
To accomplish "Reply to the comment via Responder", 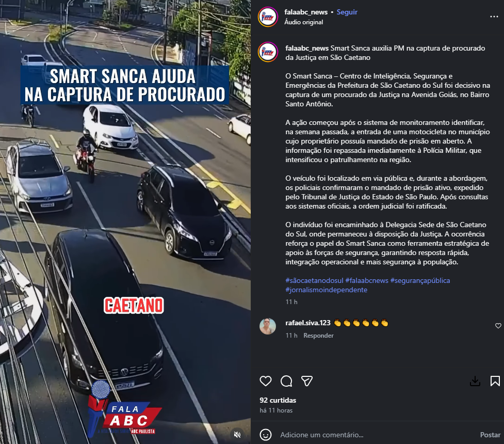I will click(318, 335).
